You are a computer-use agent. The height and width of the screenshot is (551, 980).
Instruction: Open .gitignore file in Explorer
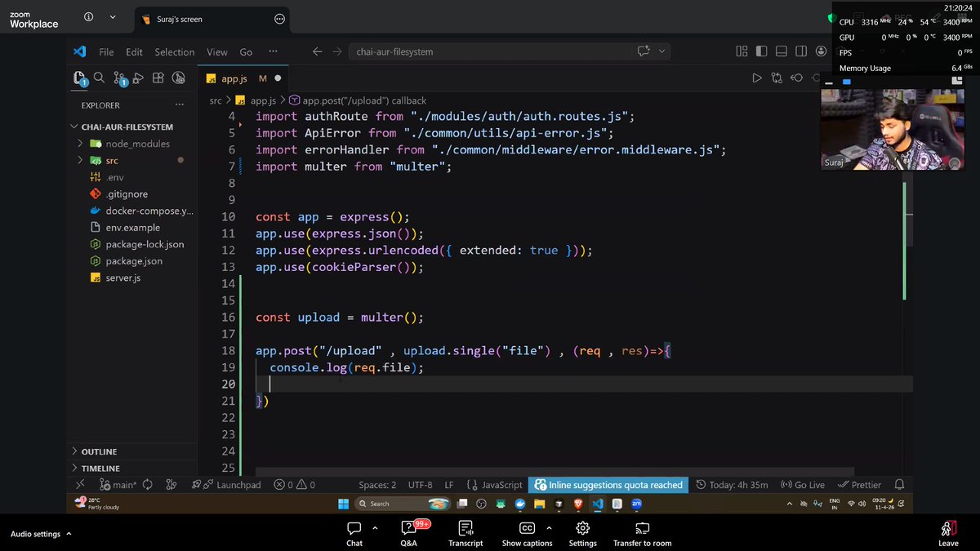(127, 194)
